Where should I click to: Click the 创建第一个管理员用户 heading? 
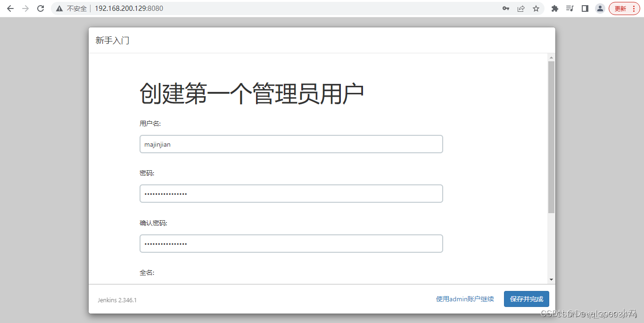tap(252, 94)
